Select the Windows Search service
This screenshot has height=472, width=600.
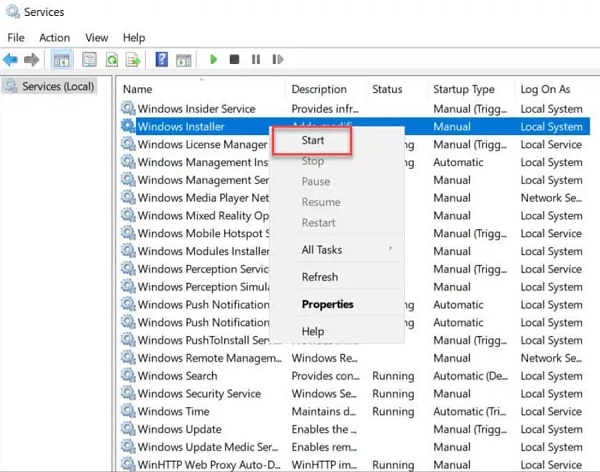[x=354, y=376]
